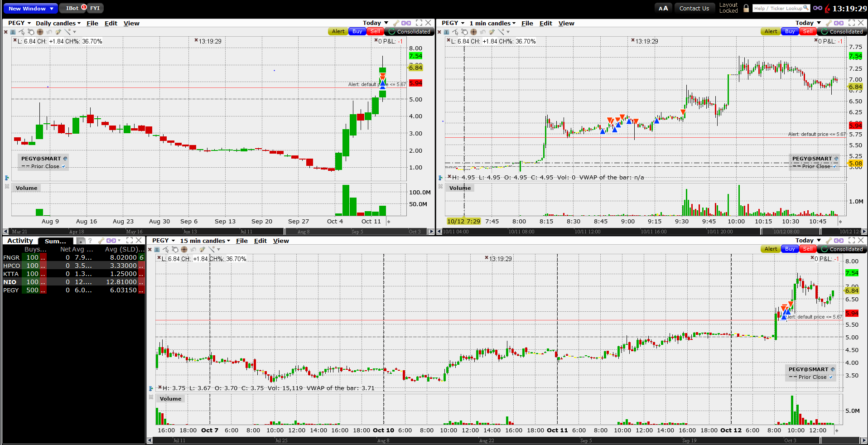Select the text annotation tool in daily chart
Screen dimensions: 868x445
coord(13,32)
